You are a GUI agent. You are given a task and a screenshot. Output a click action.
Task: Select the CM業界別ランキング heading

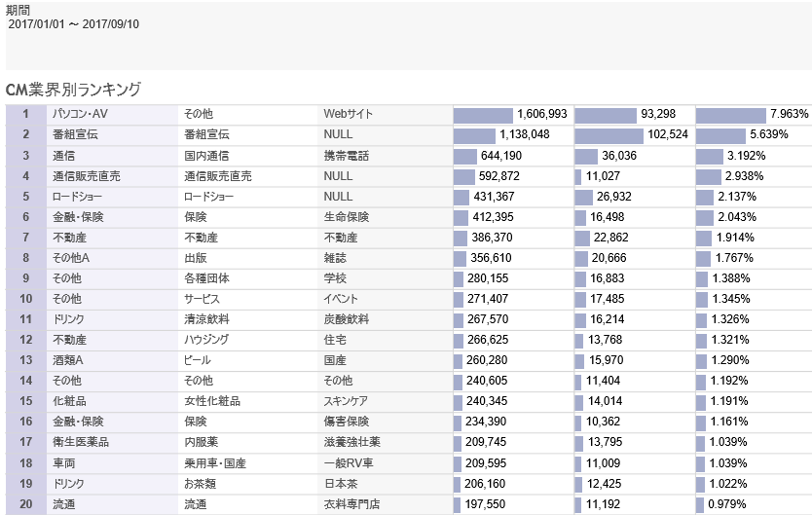(x=74, y=90)
